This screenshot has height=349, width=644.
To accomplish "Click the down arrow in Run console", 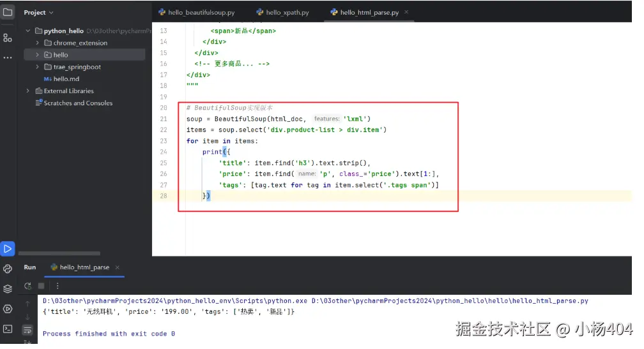I will (x=27, y=316).
